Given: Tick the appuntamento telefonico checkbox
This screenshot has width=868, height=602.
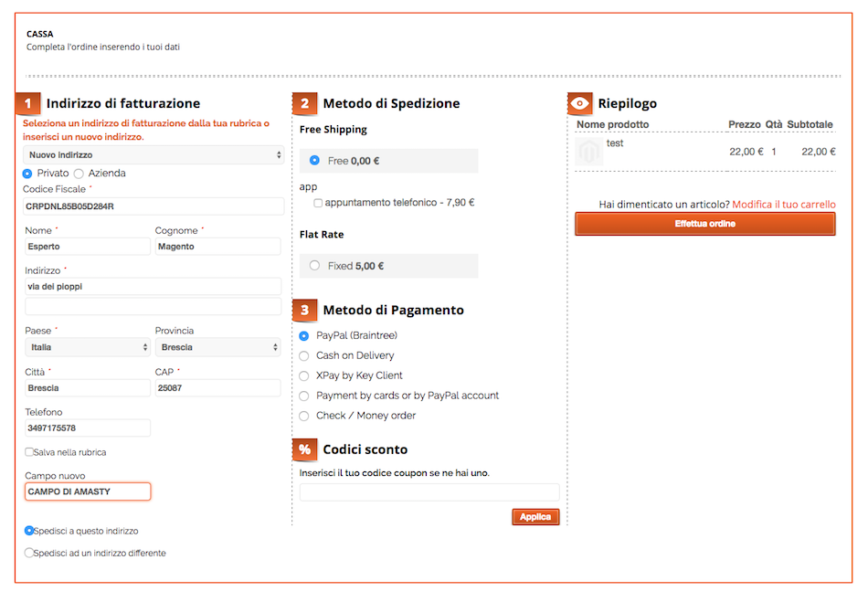Looking at the screenshot, I should coord(318,203).
